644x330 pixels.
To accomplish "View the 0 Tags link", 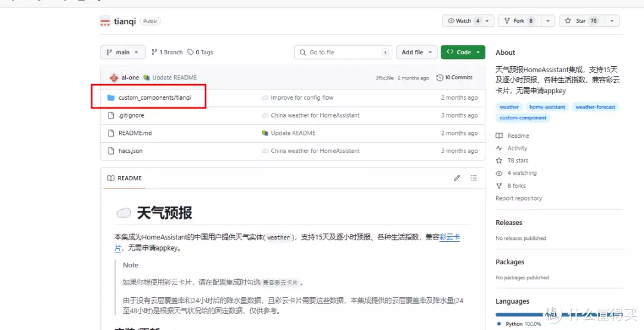I will (x=200, y=52).
